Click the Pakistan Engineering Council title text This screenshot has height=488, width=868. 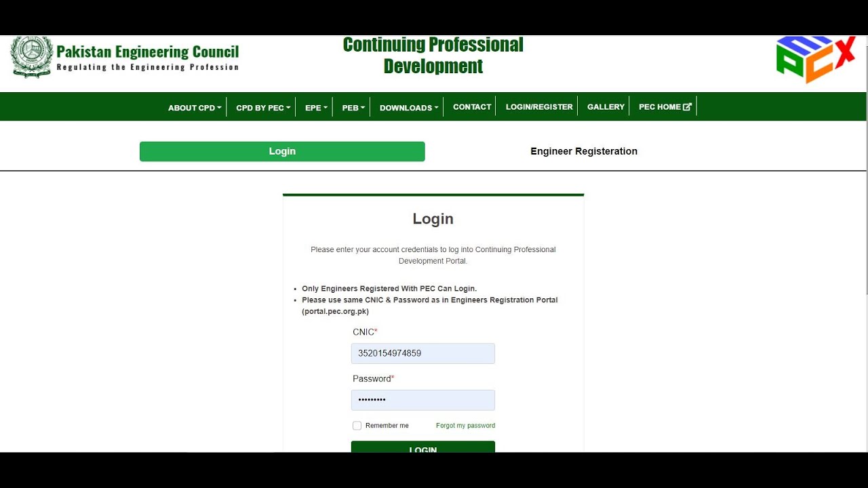pos(148,52)
